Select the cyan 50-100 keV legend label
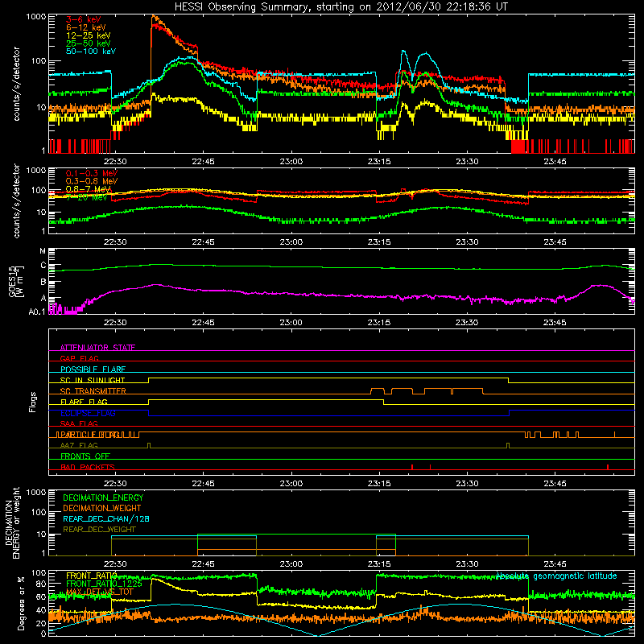This screenshot has width=644, height=644. [x=91, y=52]
